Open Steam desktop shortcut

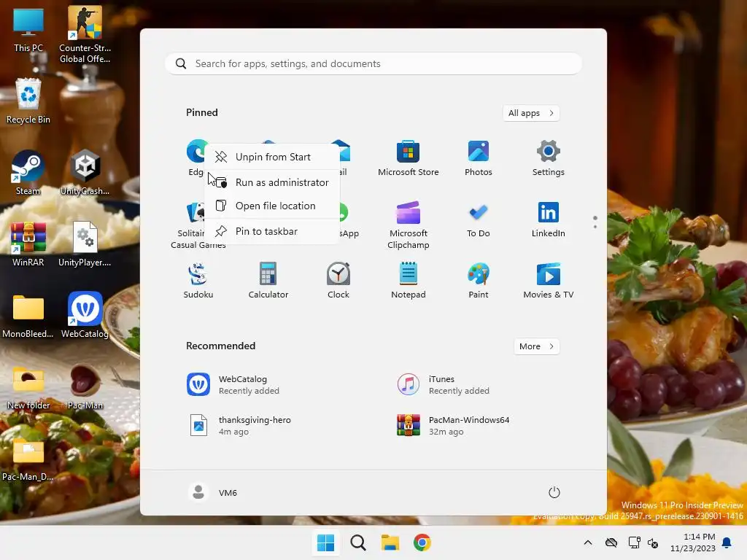pyautogui.click(x=28, y=172)
